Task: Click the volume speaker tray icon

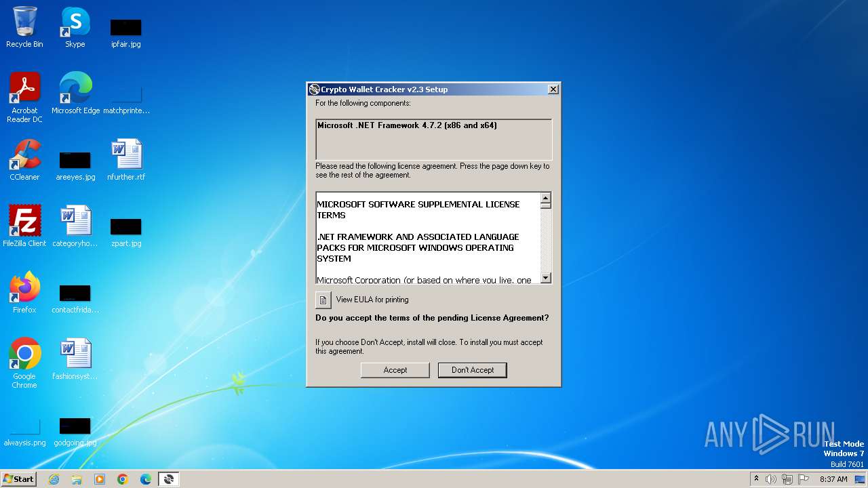Action: [x=771, y=479]
